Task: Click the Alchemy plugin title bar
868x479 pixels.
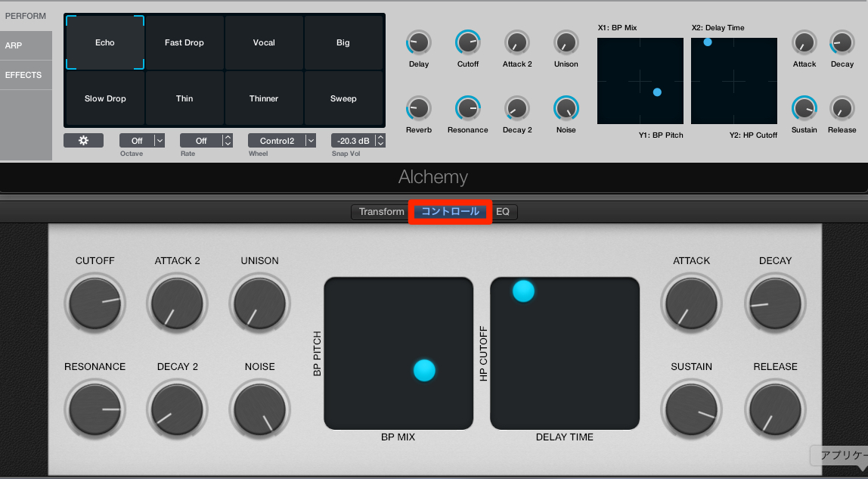Action: [x=434, y=177]
